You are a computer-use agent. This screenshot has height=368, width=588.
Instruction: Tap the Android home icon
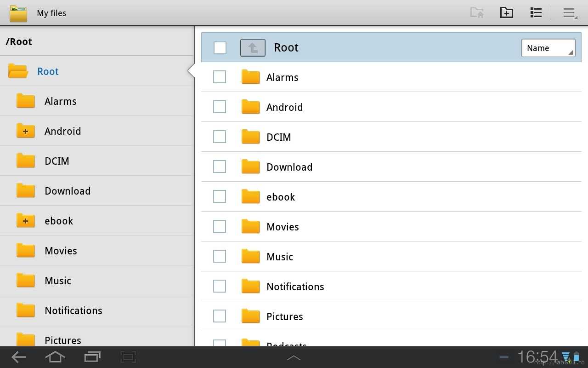pyautogui.click(x=55, y=357)
